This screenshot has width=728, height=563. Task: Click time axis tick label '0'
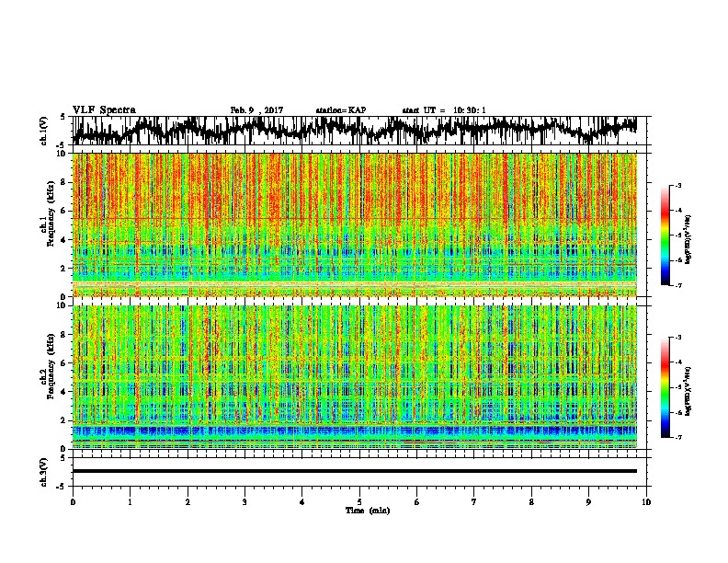[x=73, y=502]
